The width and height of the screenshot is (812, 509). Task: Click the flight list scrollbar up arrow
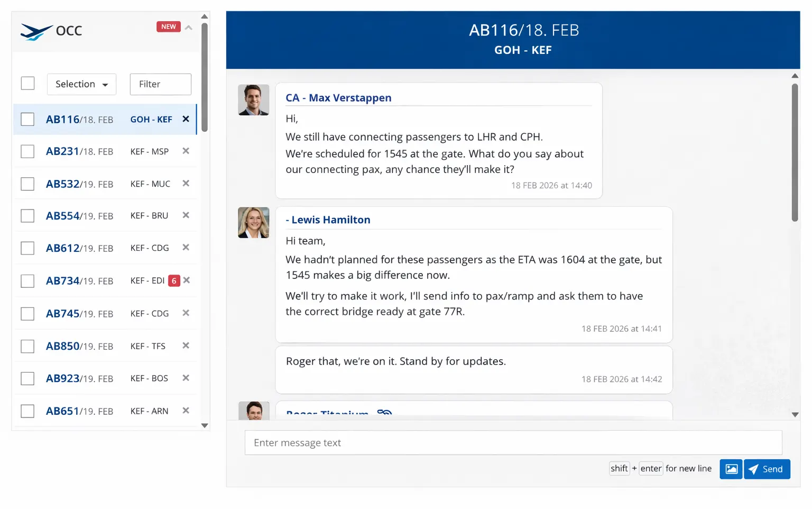[x=205, y=16]
